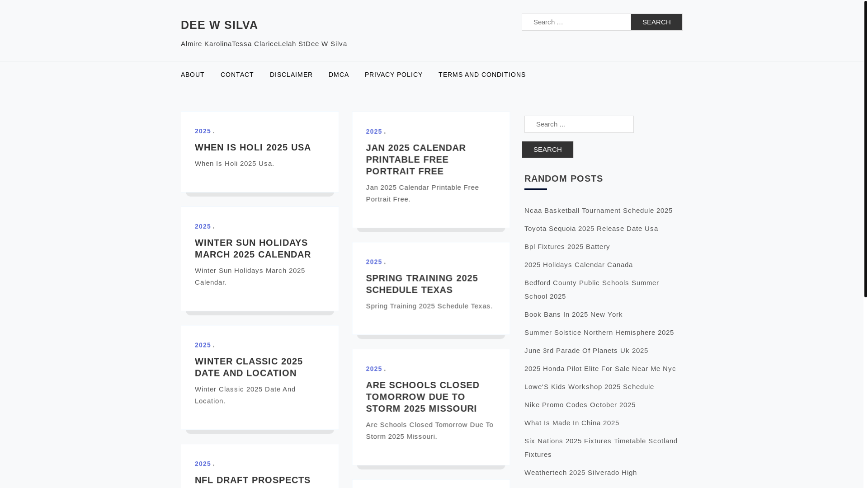
Task: Open the Disclaimer menu item
Action: coord(291,75)
